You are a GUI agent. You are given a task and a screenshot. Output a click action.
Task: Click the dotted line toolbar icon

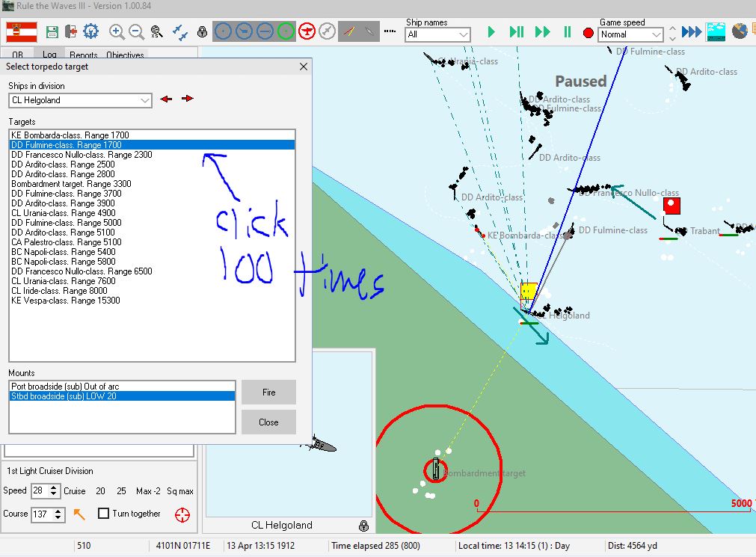point(390,32)
